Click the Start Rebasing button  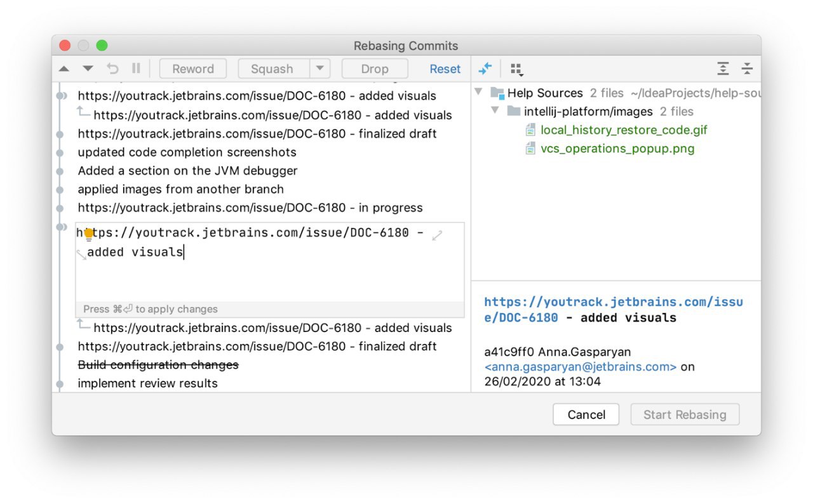pos(685,414)
